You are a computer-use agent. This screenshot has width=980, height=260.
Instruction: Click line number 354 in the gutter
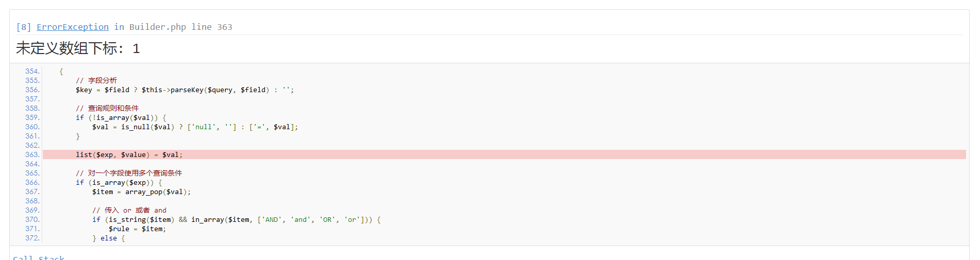32,71
